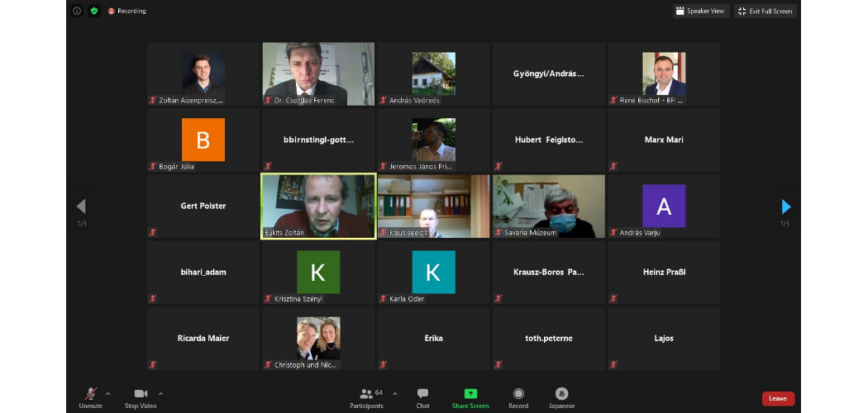
Task: Switch to Speaker View
Action: coord(700,11)
